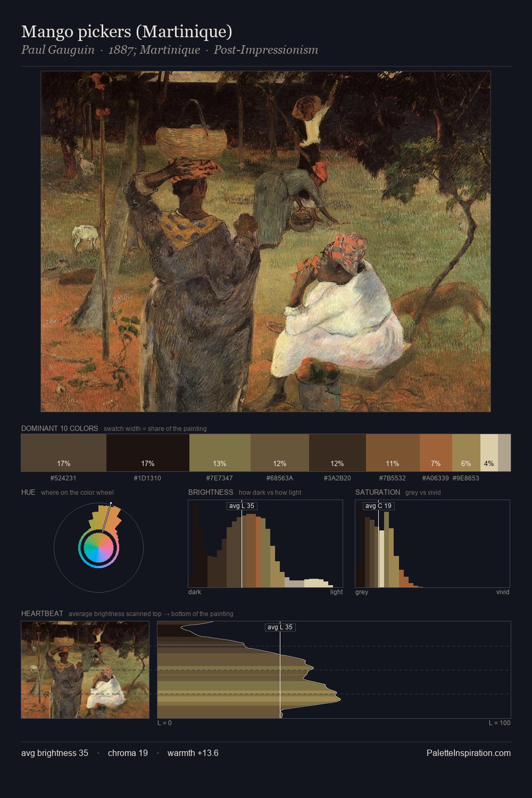Click the hex code label "#A06339"
This screenshot has height=798, width=532.
click(436, 478)
